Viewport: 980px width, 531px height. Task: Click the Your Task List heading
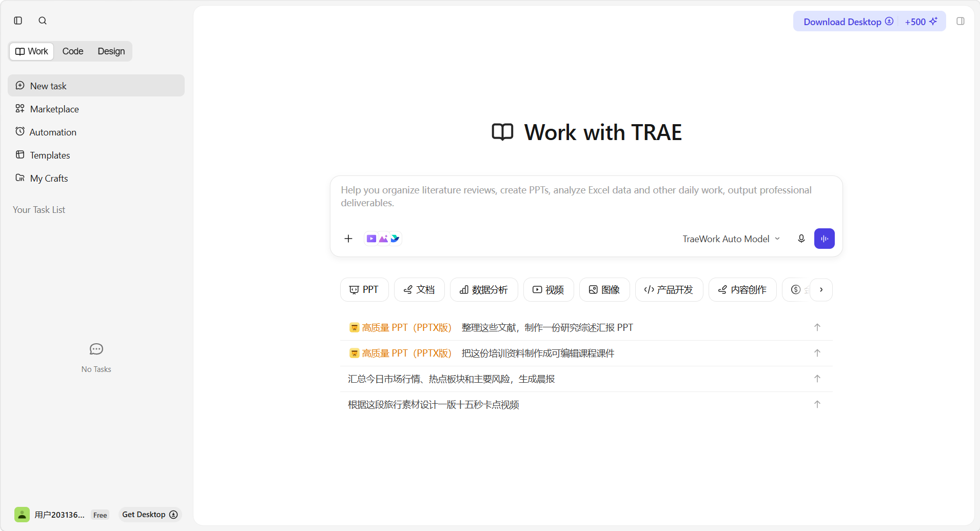pos(39,210)
